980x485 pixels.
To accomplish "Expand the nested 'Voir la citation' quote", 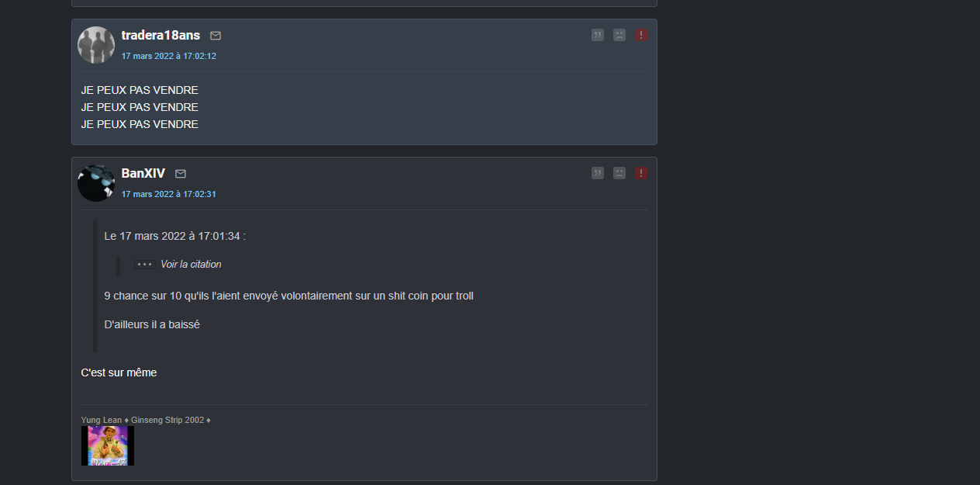I will 178,265.
